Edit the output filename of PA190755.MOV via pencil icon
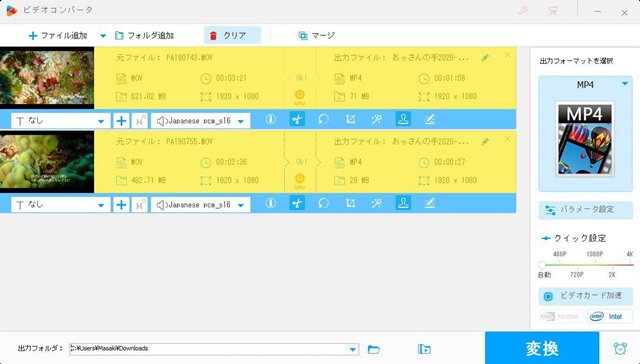The width and height of the screenshot is (640, 364). point(485,142)
